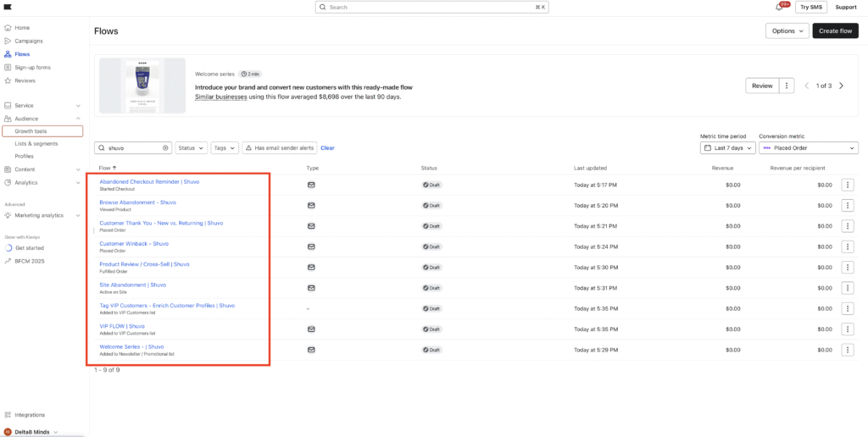Click the three-dot menu beside Review button

tap(787, 86)
